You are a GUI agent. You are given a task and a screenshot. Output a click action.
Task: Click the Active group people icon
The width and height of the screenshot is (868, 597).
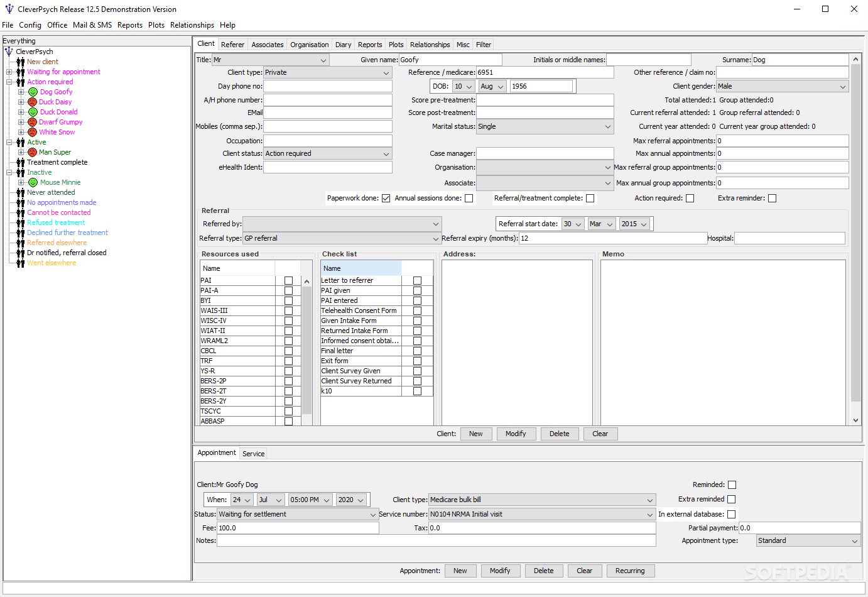(21, 142)
